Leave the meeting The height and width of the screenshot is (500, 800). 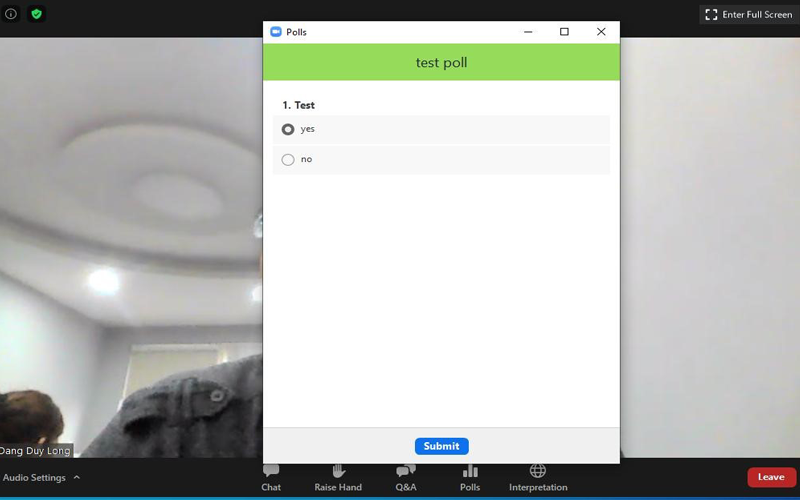pos(771,477)
